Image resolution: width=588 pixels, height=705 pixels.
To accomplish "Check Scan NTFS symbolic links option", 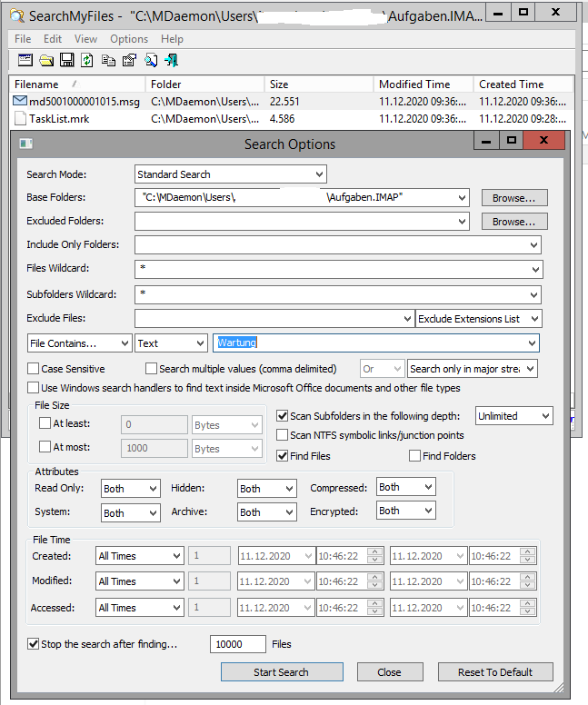I will click(x=284, y=436).
